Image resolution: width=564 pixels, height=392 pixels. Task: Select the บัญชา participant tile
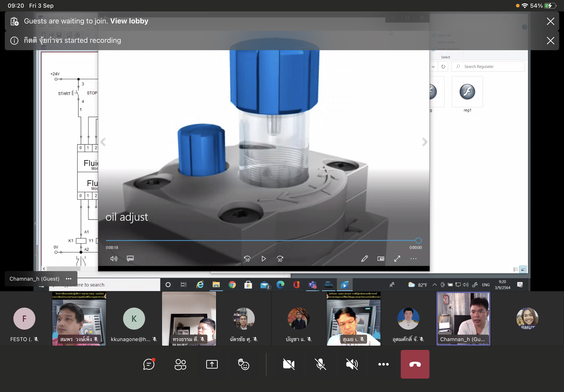coord(298,319)
